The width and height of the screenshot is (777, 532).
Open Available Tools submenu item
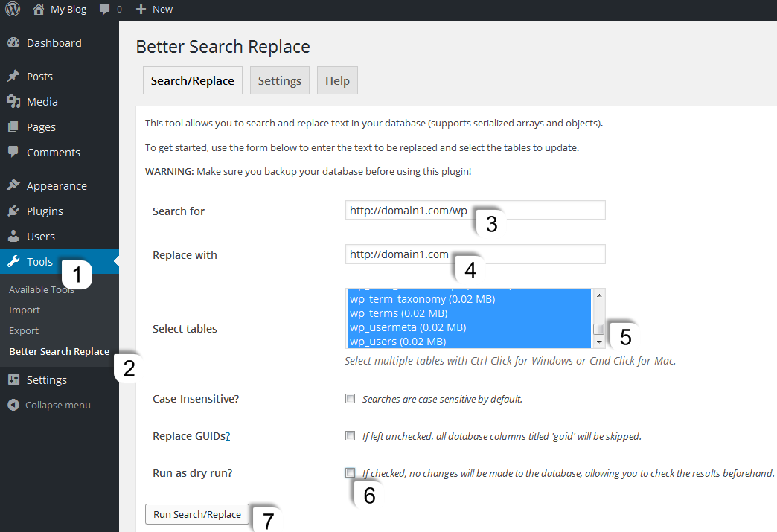pyautogui.click(x=42, y=289)
